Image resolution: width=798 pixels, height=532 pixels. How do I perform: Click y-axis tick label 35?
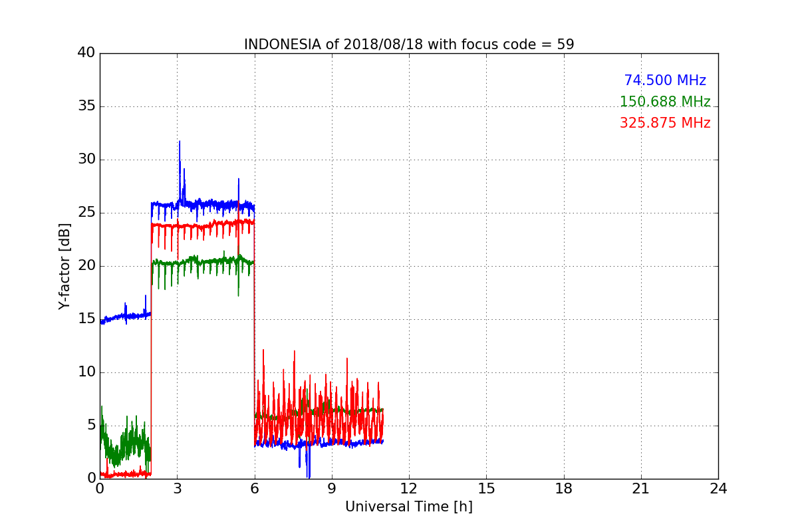86,106
